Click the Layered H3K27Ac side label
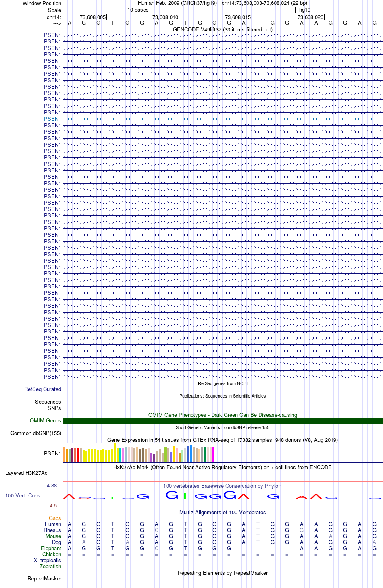 (26, 473)
